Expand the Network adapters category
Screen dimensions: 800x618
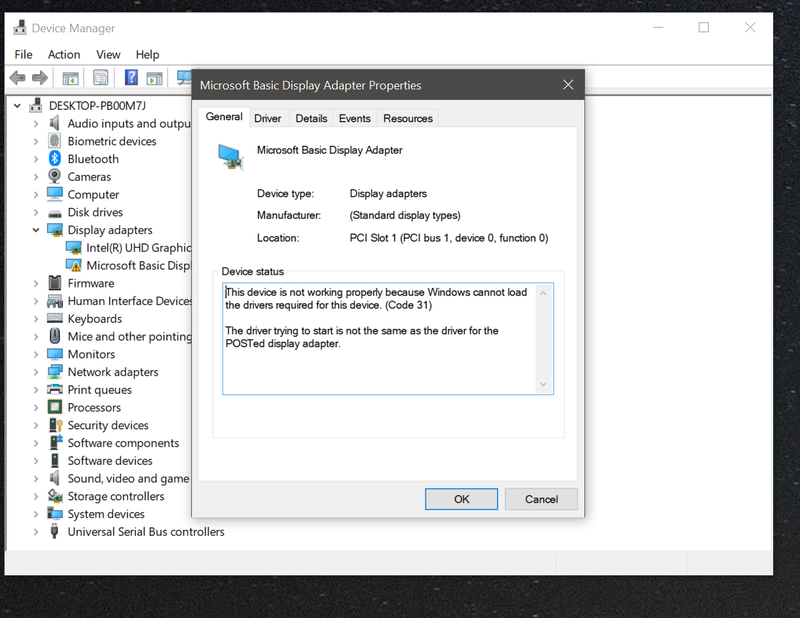[36, 372]
